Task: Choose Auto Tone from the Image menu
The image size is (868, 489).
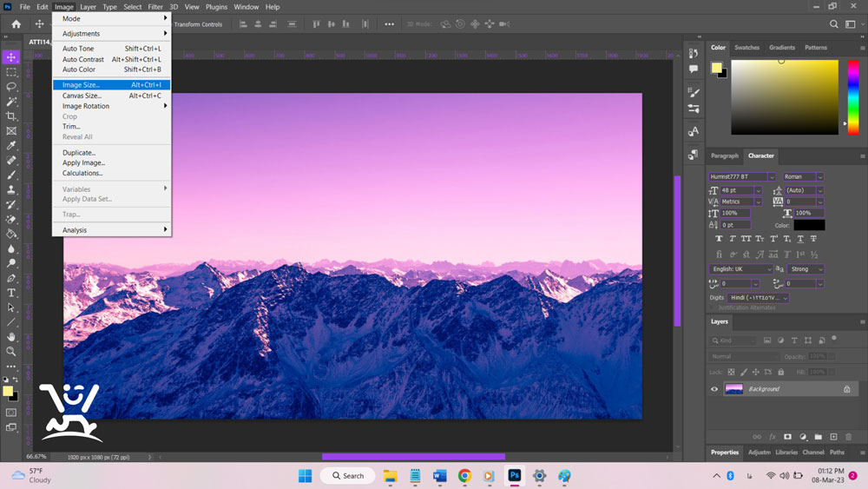Action: [x=111, y=49]
